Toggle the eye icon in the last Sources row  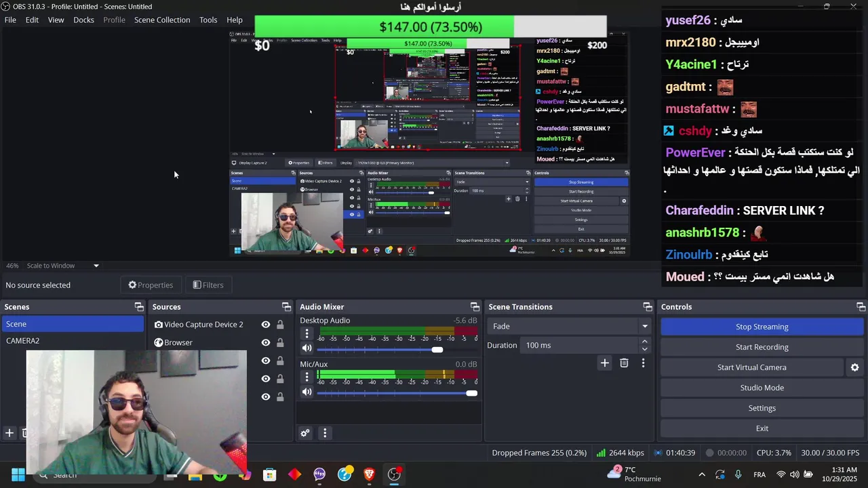point(266,396)
